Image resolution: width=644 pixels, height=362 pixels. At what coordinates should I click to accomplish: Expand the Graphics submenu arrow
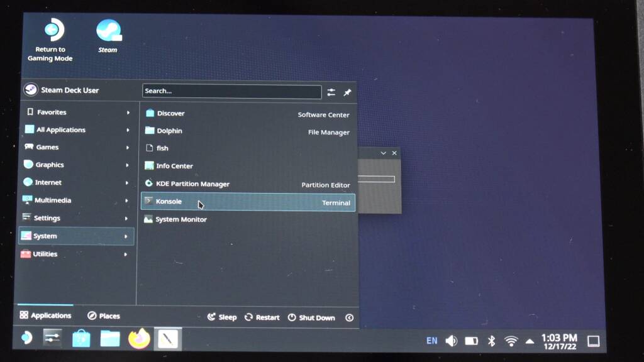(127, 165)
